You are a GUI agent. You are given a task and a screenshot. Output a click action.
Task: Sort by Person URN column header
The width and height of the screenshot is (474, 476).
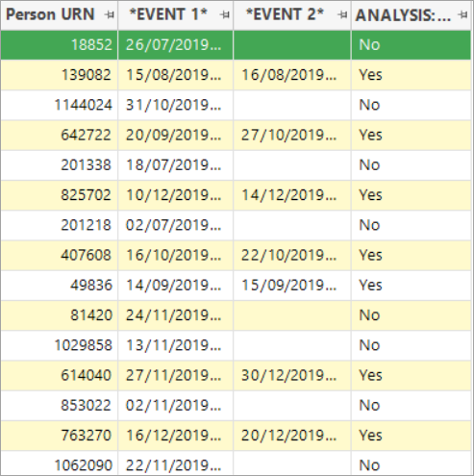50,14
